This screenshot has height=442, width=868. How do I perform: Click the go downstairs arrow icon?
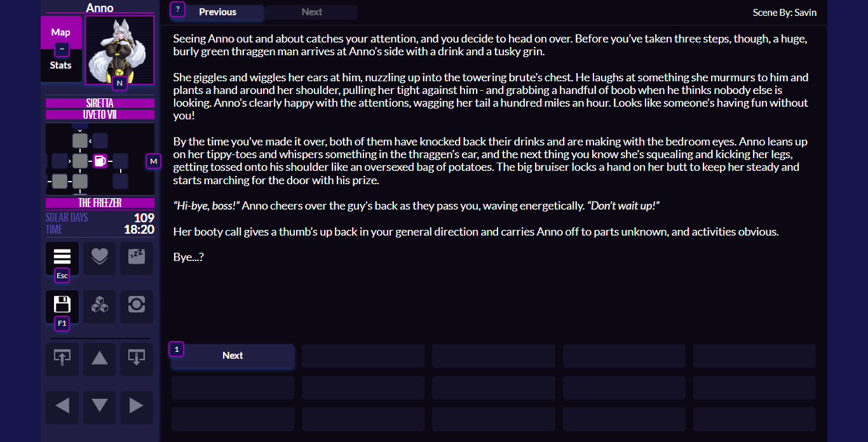[137, 358]
